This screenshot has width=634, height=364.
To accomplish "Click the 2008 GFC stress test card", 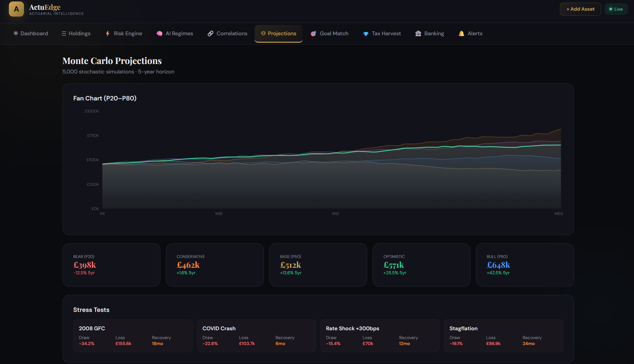I will click(133, 335).
